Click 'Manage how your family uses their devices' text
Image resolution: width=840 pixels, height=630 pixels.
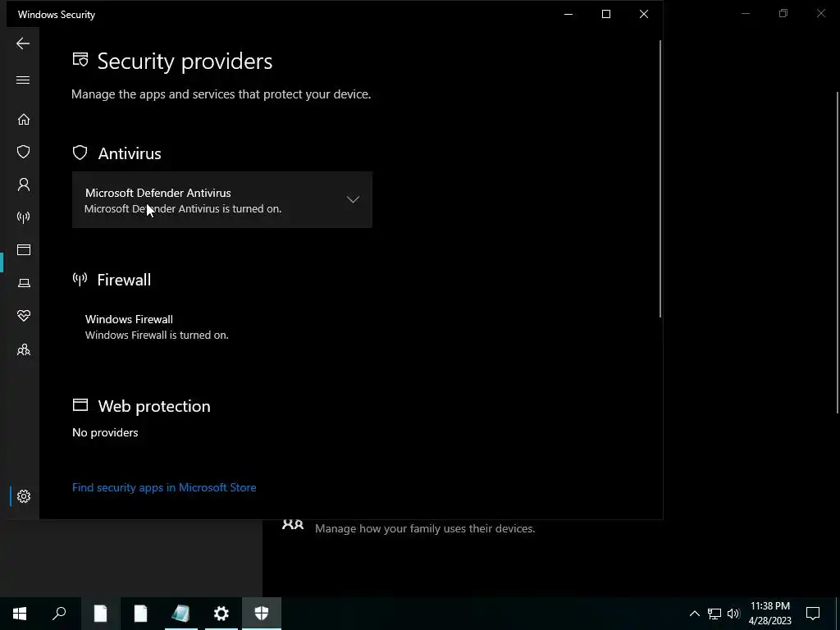[425, 529]
